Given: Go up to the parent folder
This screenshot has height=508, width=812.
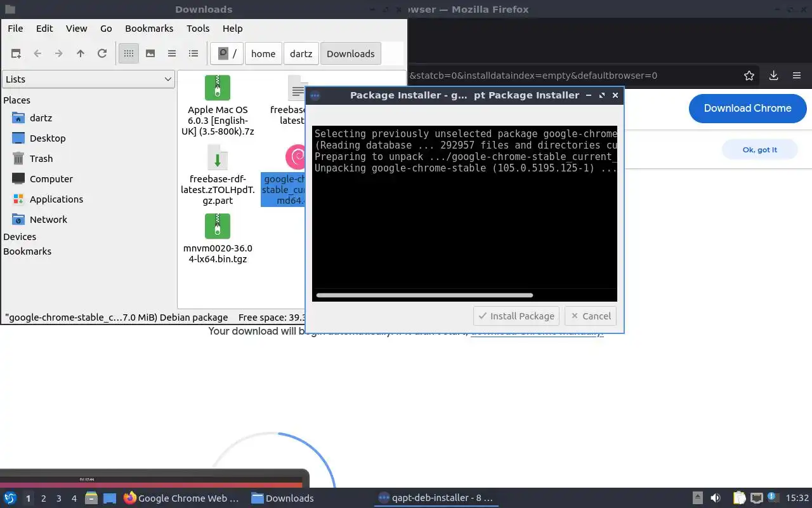Looking at the screenshot, I should (81, 54).
